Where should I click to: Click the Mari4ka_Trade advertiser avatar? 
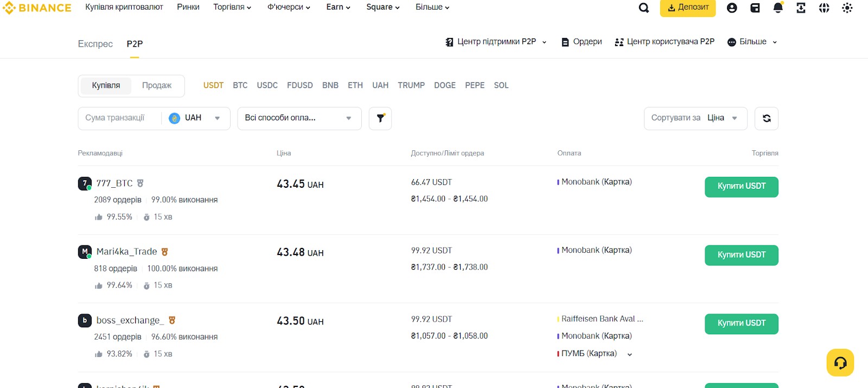[x=85, y=252]
